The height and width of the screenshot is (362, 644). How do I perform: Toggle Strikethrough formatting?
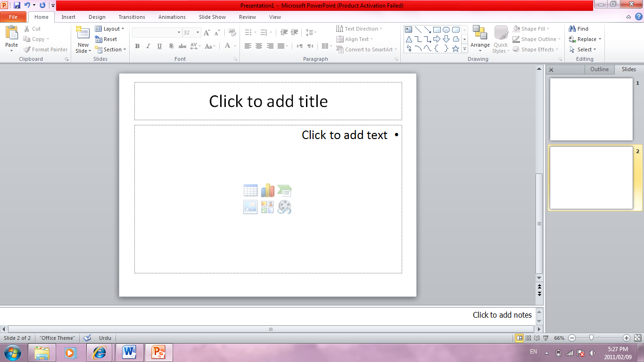tap(182, 46)
